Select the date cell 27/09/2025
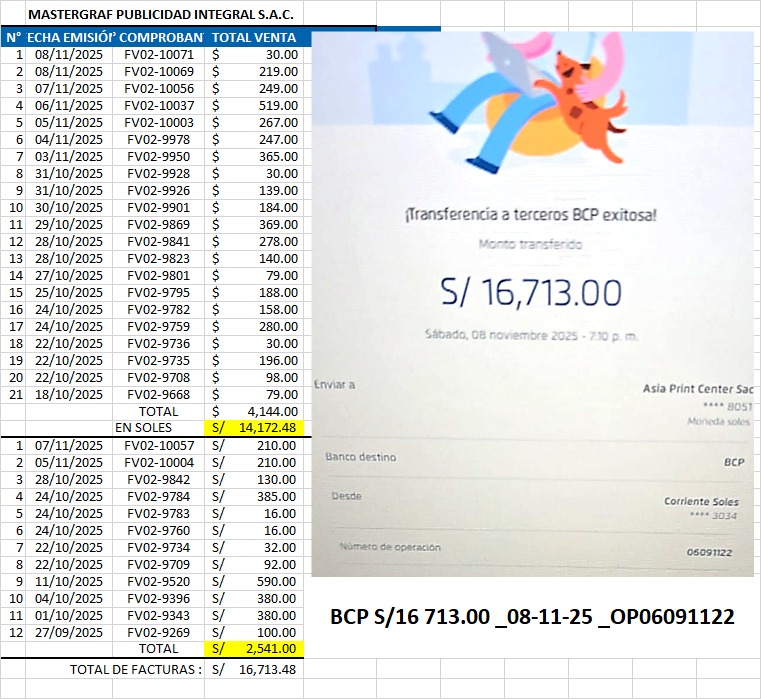This screenshot has height=699, width=761. pos(68,632)
